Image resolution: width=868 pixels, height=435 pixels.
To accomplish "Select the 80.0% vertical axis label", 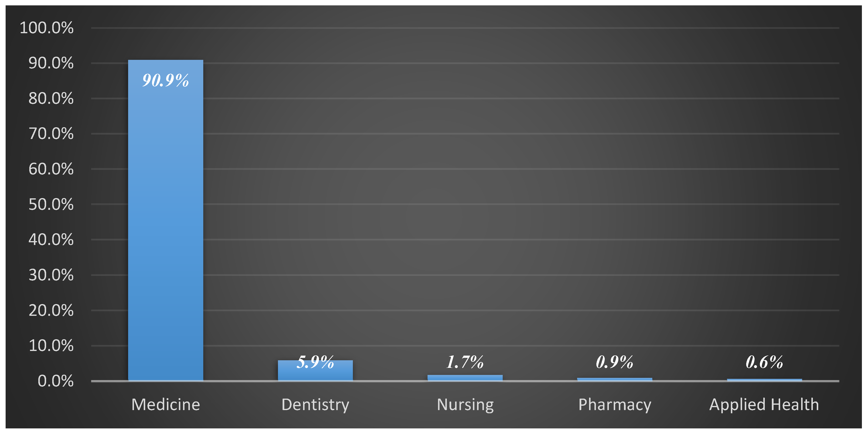I will click(51, 98).
